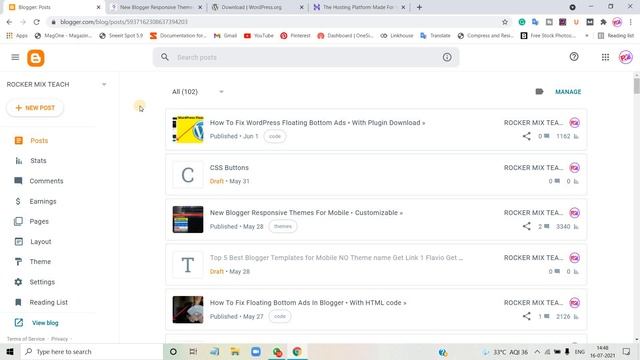Click the 'code' label on WordPress Ads post
640x360 pixels.
[x=275, y=136]
